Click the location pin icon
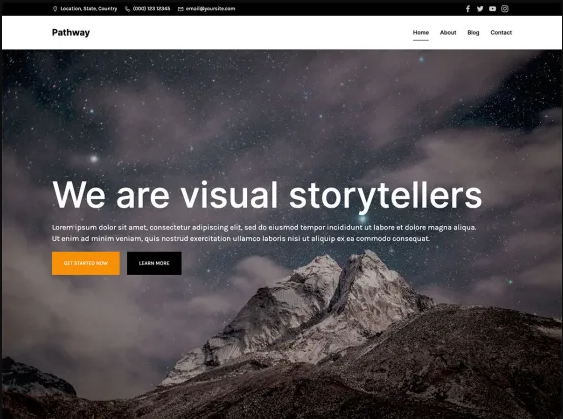This screenshot has width=563, height=419. (x=55, y=9)
